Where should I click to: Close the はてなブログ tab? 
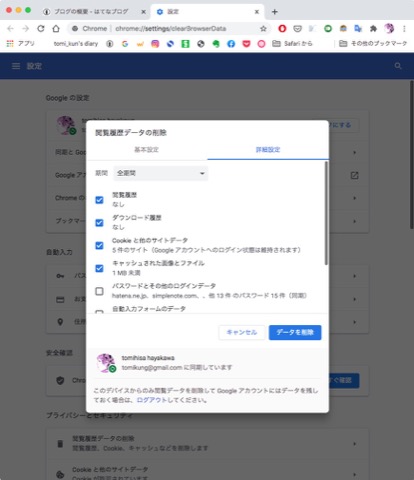(143, 12)
